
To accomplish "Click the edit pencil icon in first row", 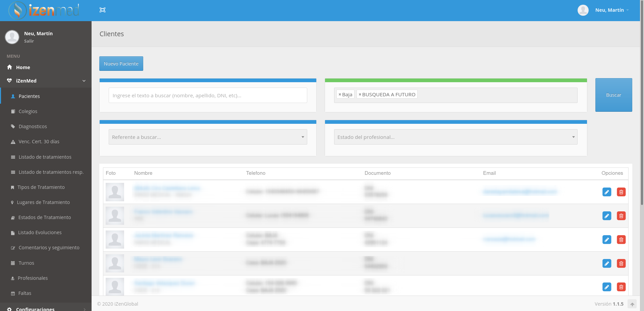I will coord(606,192).
